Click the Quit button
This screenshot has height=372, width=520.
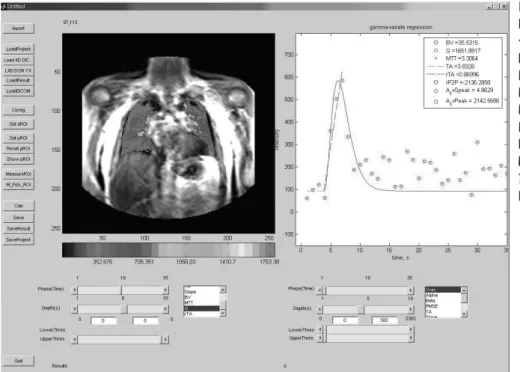(x=18, y=361)
